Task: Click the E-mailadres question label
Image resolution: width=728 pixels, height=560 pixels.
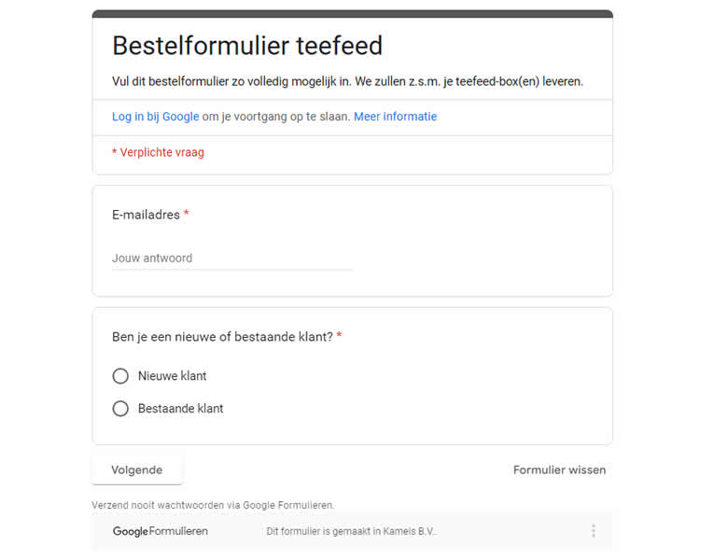Action: (146, 215)
